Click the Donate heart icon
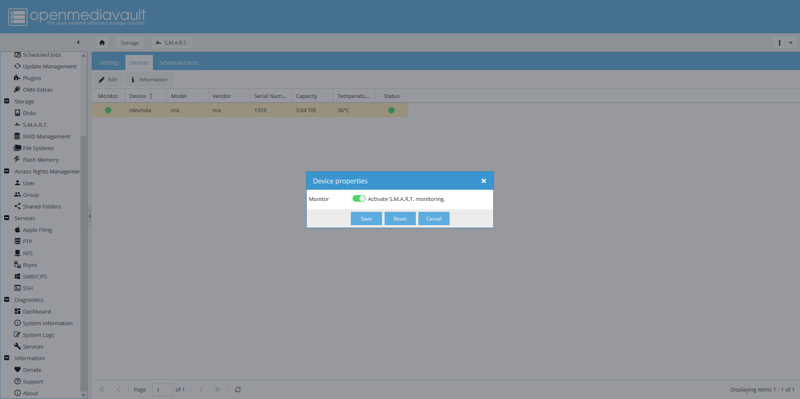 [17, 370]
